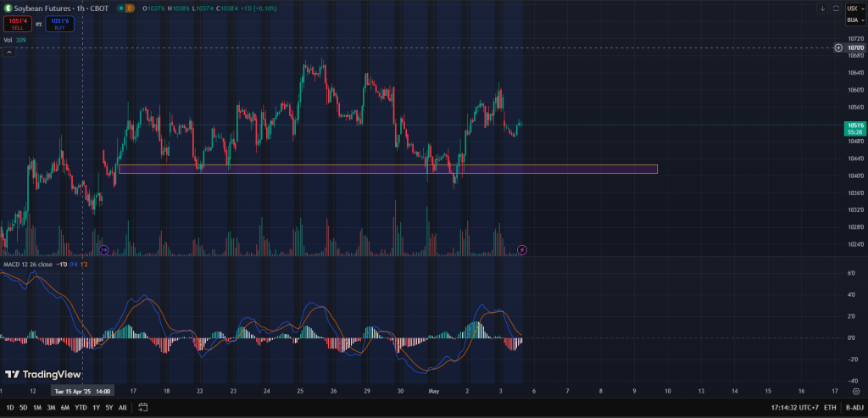Select the yellow-bordered purple support zone rectangle

tap(387, 169)
